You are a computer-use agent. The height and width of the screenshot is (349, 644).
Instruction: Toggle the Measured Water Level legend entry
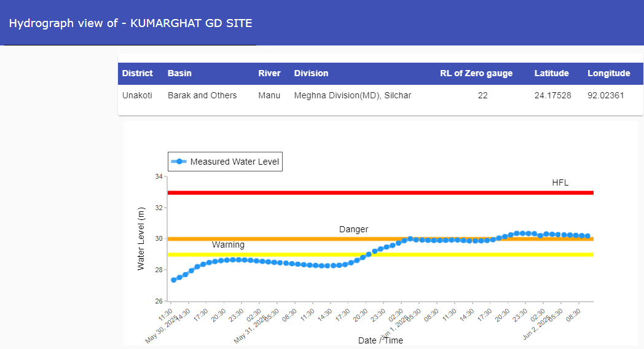pyautogui.click(x=225, y=162)
